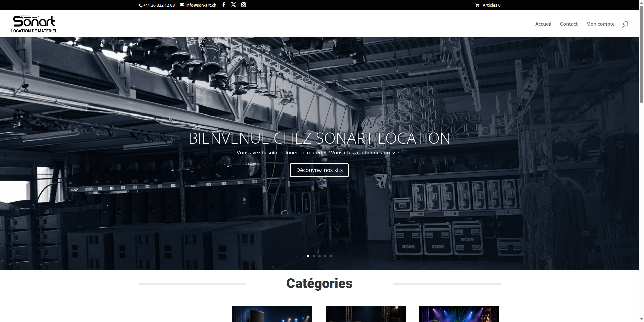Click the +41 26 322 12 83 number
The height and width of the screenshot is (322, 644).
(x=159, y=5)
